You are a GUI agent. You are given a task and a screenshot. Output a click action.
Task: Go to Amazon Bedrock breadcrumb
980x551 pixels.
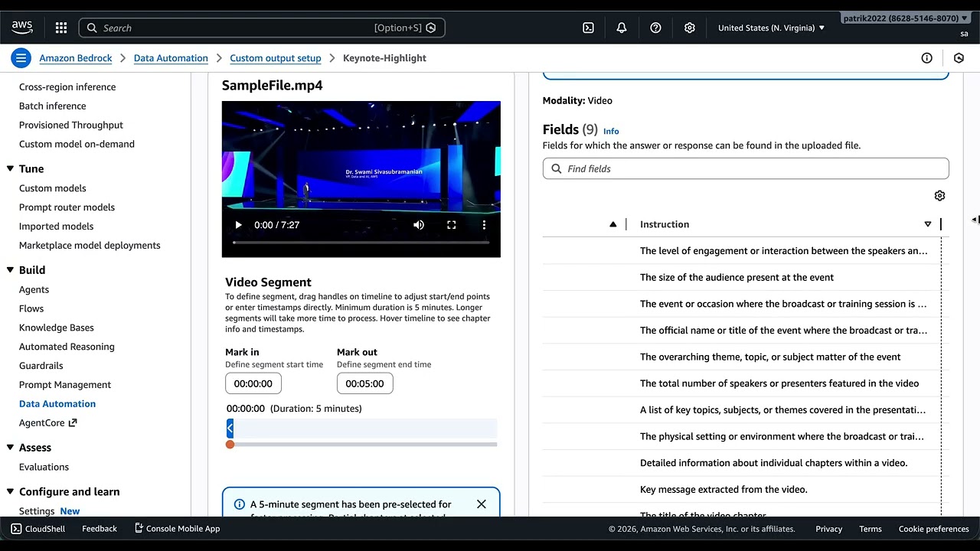76,58
